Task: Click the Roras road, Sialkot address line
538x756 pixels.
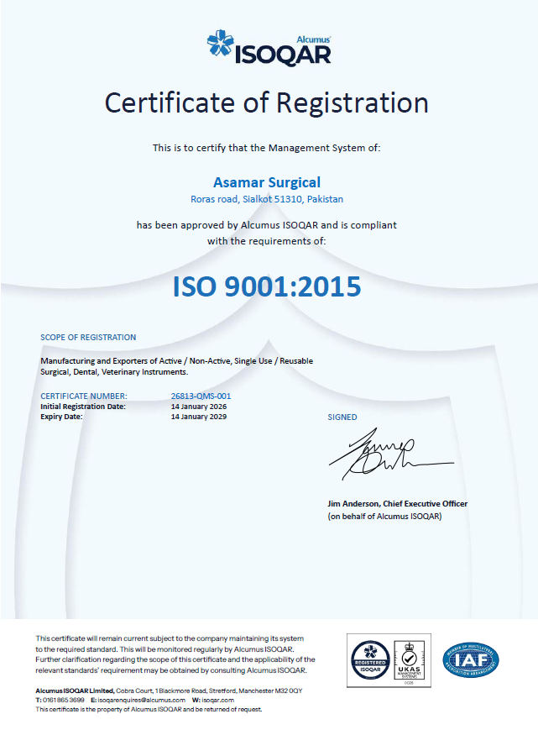Action: click(267, 200)
